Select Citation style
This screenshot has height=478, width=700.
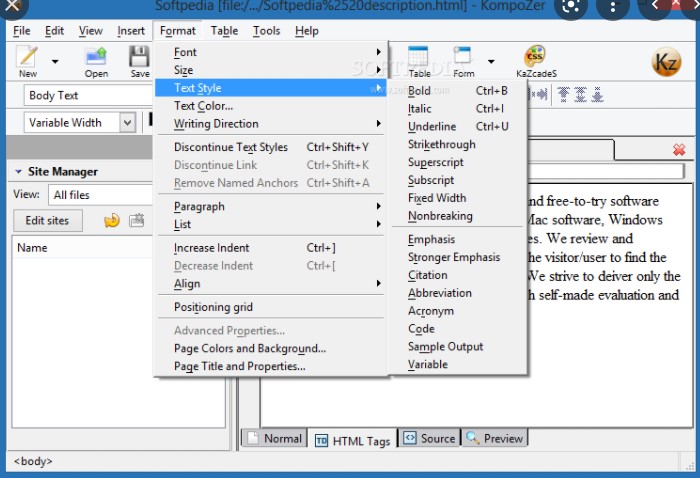point(458,275)
